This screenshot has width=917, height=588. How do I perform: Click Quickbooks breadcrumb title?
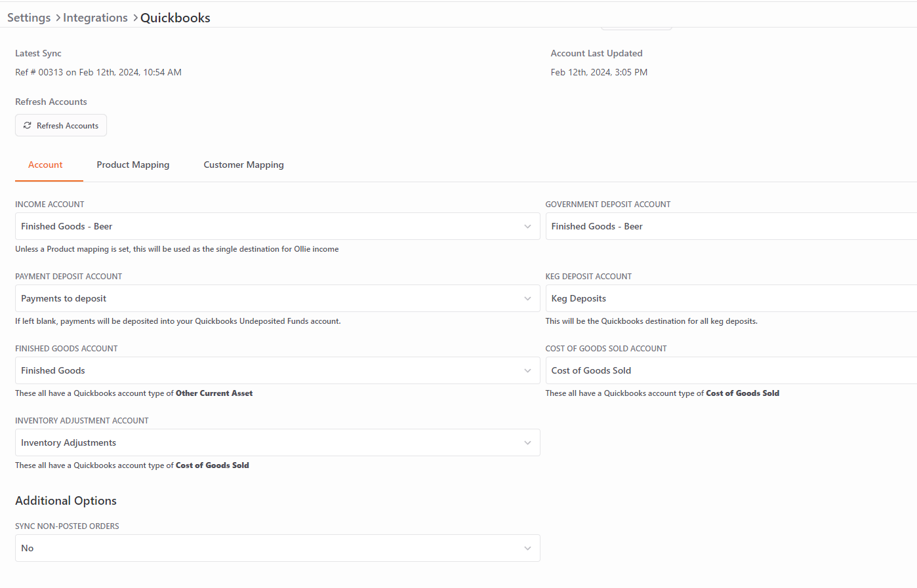tap(175, 18)
